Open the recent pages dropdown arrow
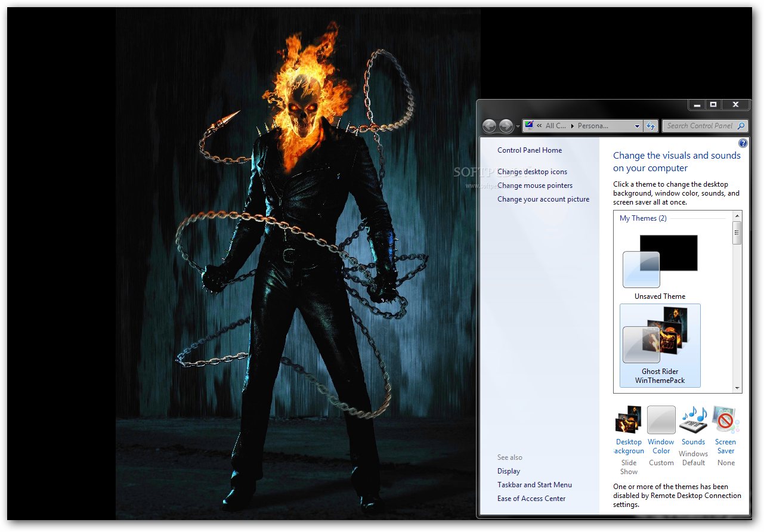 pos(518,126)
